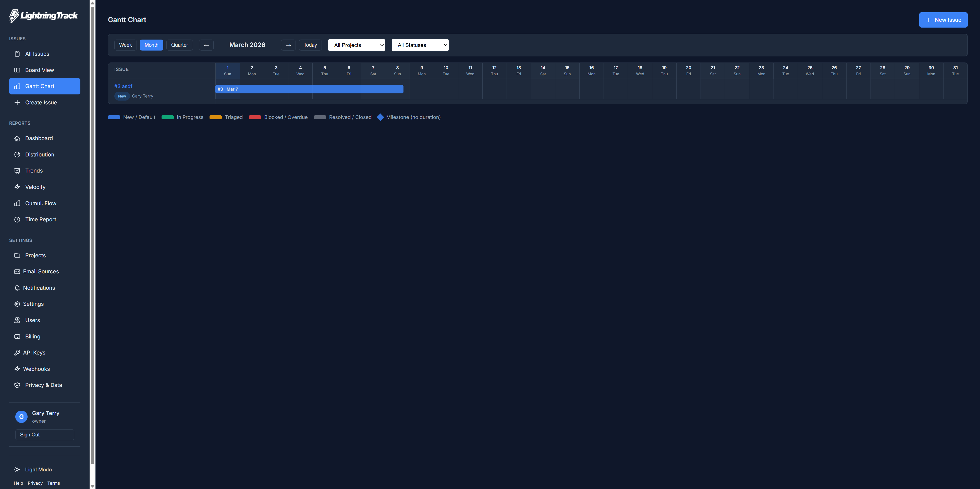This screenshot has height=489, width=980.
Task: Open the All Projects dropdown
Action: coord(357,45)
